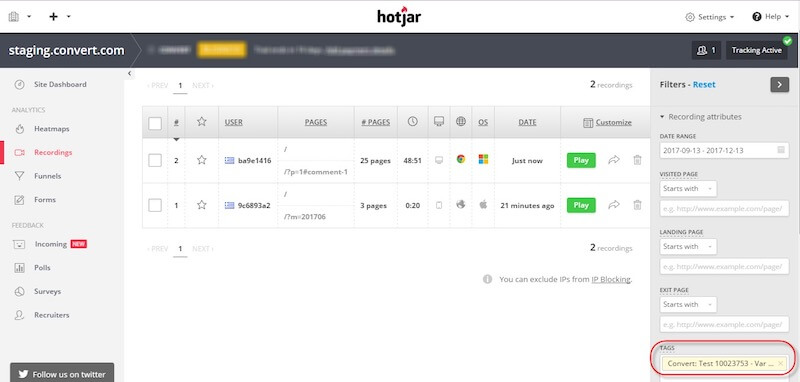Open the Help menu

pyautogui.click(x=770, y=17)
